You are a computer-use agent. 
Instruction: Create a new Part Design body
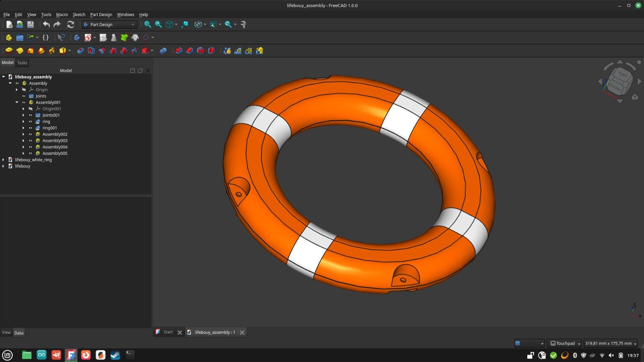click(x=77, y=37)
